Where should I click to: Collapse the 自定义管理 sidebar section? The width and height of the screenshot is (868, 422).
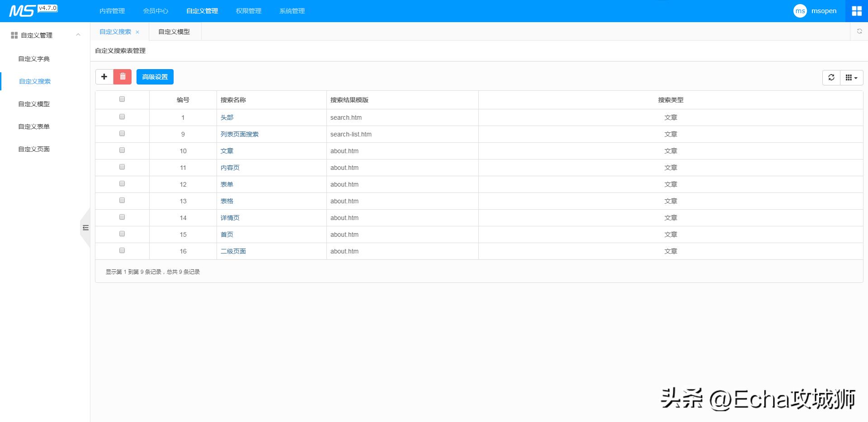coord(78,35)
